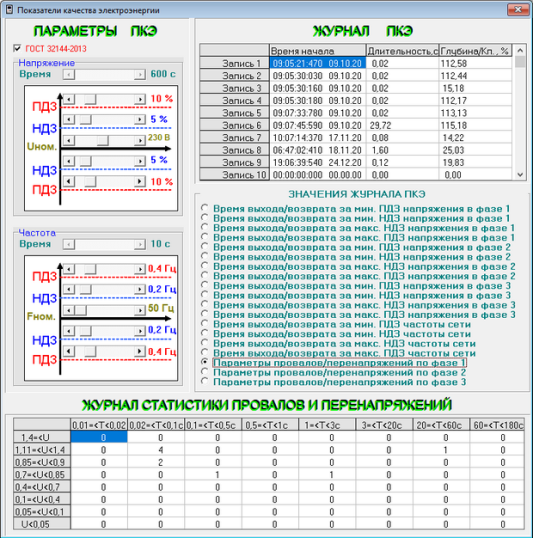533x538 pixels.
Task: Select Параметры провалов/перенапряжений по фазе 2 radio
Action: [205, 372]
